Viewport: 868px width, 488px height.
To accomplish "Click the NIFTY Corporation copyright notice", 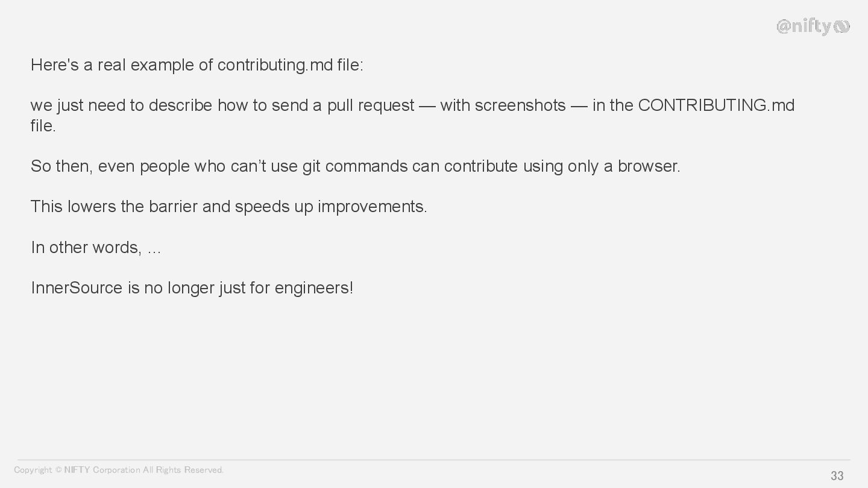I will pyautogui.click(x=119, y=470).
